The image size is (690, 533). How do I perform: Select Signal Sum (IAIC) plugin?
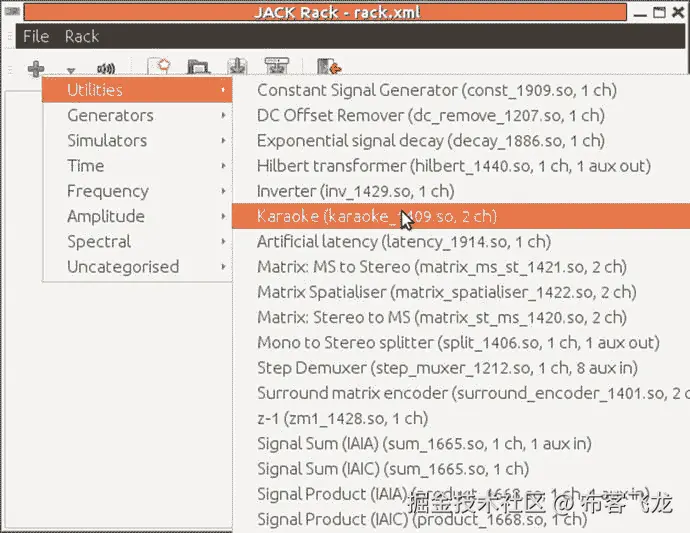pyautogui.click(x=461, y=469)
